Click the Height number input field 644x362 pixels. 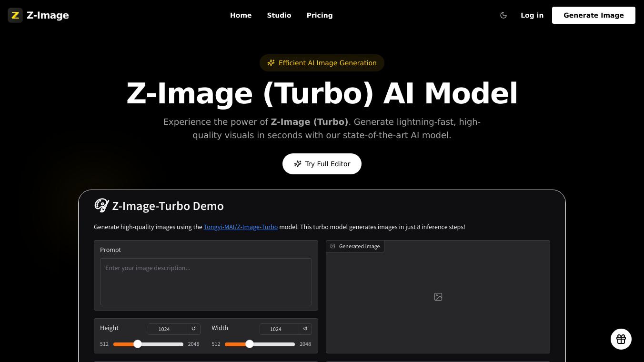pyautogui.click(x=167, y=329)
